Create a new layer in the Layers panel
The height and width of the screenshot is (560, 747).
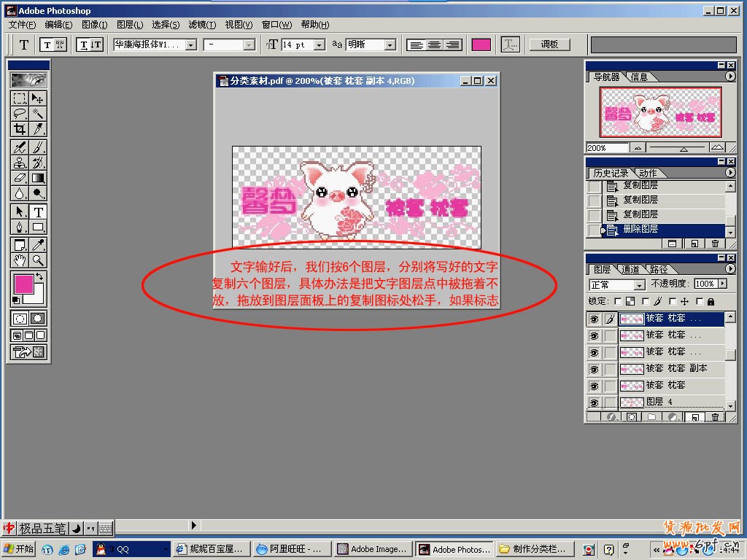pyautogui.click(x=695, y=417)
